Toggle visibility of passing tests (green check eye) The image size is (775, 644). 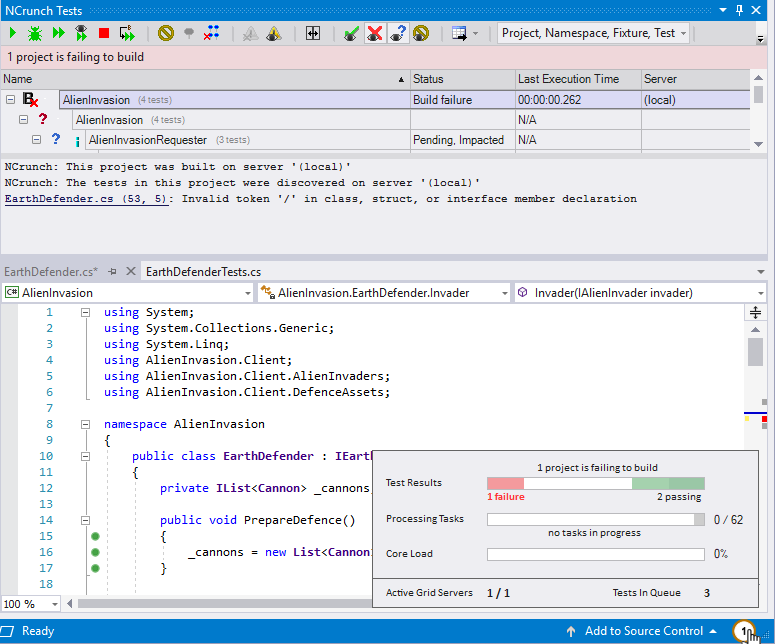(x=351, y=33)
